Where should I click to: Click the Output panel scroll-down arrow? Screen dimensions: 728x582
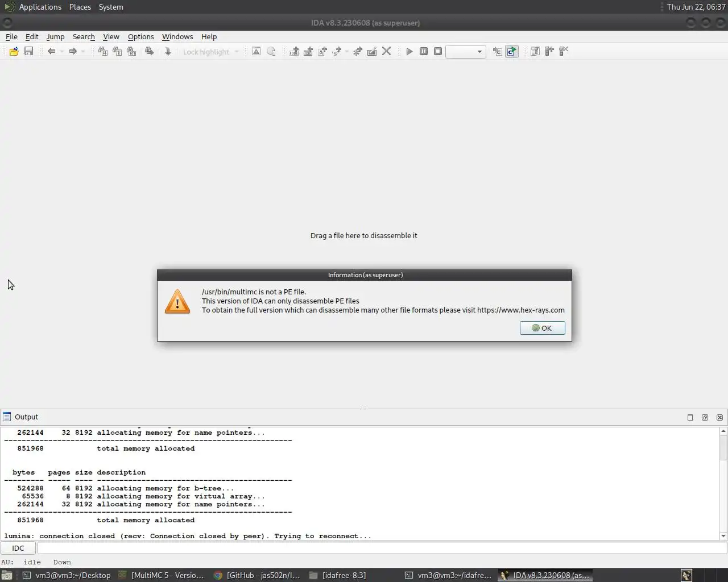[723, 536]
